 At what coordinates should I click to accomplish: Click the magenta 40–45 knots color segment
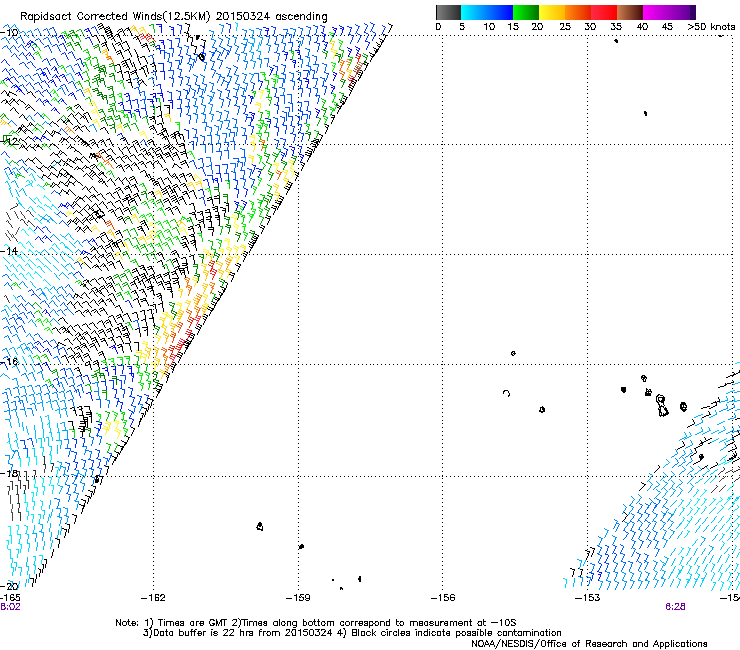[x=656, y=12]
